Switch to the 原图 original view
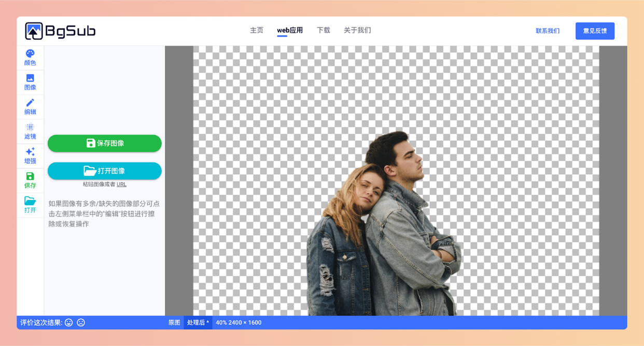The image size is (644, 346). coord(174,322)
